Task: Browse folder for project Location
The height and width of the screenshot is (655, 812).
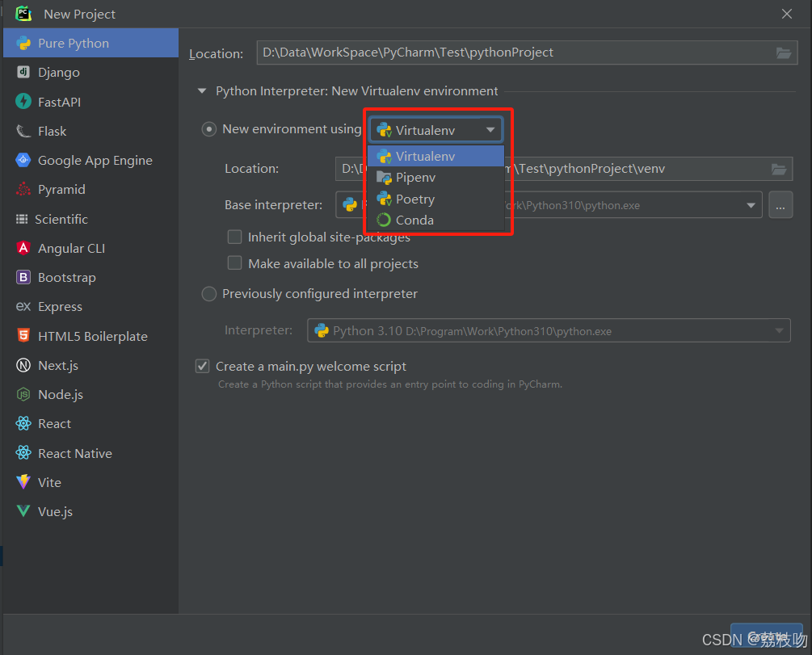Action: click(784, 52)
